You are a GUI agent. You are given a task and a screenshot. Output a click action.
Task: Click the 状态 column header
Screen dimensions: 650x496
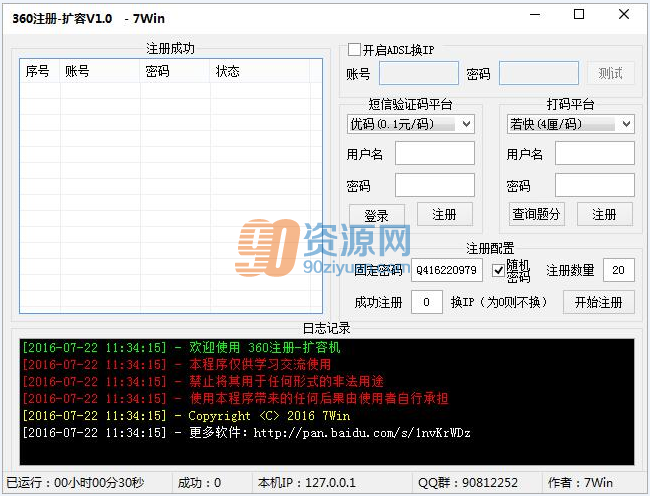click(260, 71)
